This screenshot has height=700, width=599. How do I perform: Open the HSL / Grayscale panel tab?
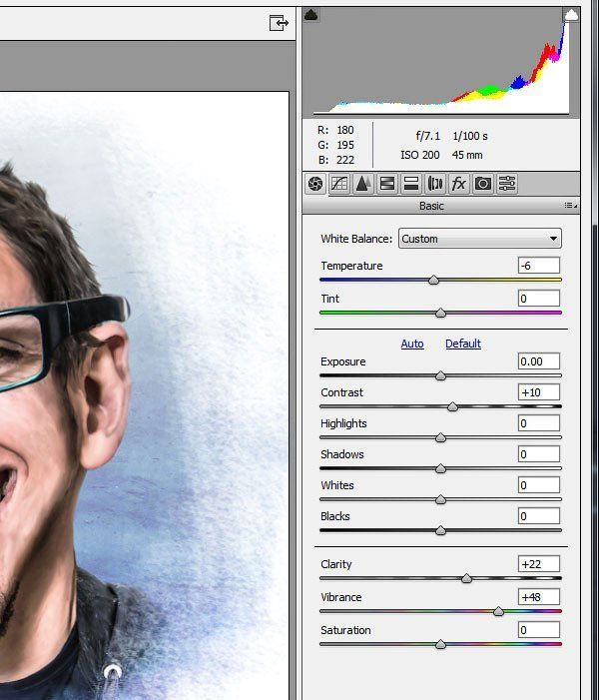[x=387, y=184]
